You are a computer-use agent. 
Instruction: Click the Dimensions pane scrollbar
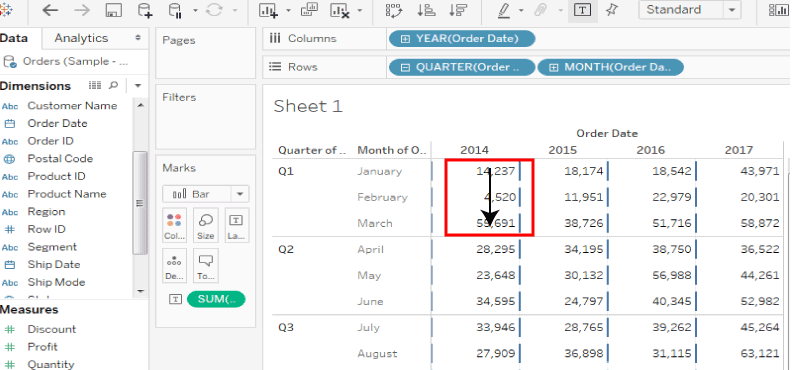(139, 202)
